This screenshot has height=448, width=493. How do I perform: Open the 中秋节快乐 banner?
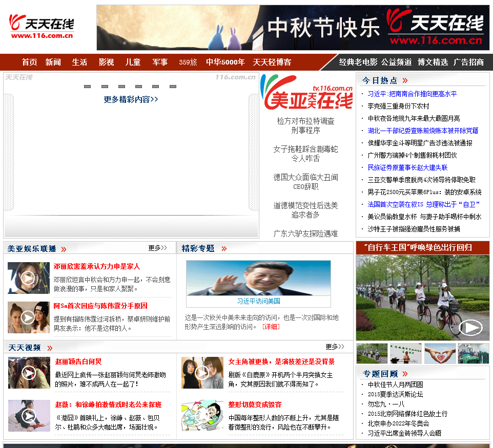pyautogui.click(x=293, y=27)
